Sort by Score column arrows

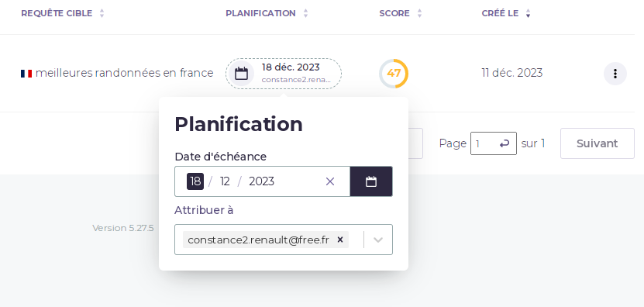[x=419, y=13]
